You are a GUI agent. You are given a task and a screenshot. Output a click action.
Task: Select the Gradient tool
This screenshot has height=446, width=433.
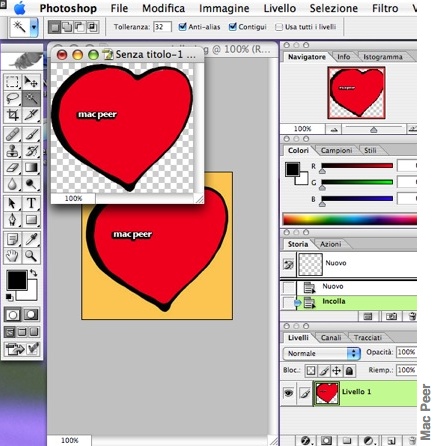(x=31, y=168)
